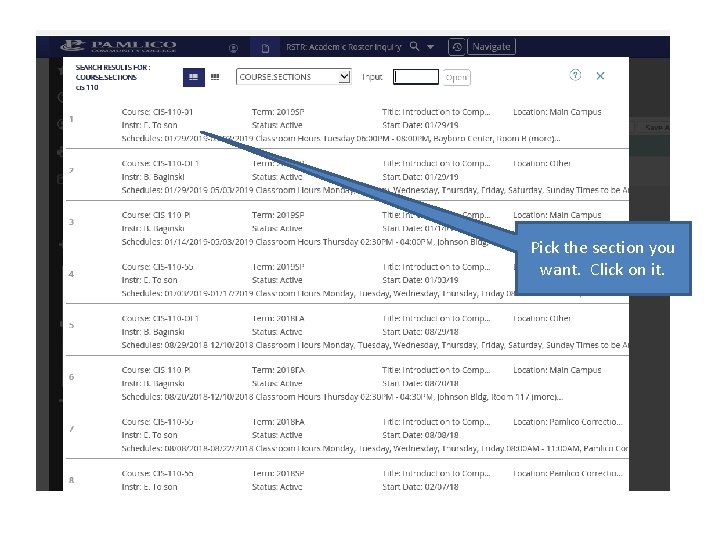Select result 5 Start Date 08/29/18
Screen dimensions: 720x540
point(420,332)
